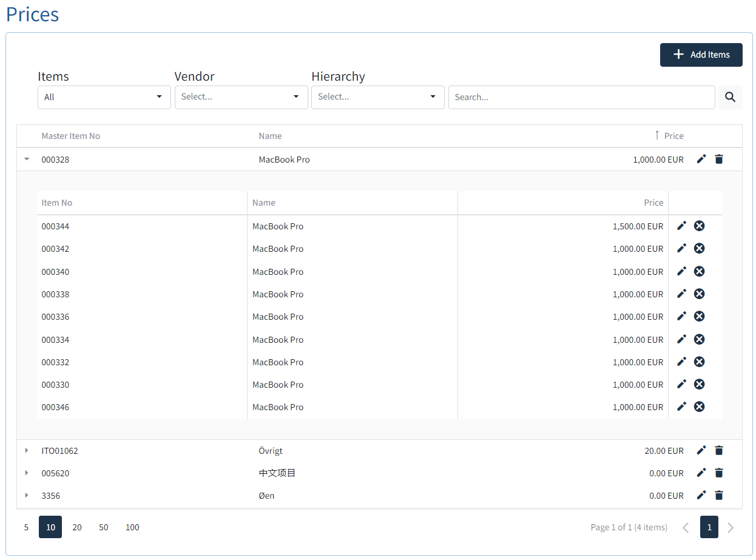756x560 pixels.
Task: Set page size to 5
Action: [x=26, y=527]
